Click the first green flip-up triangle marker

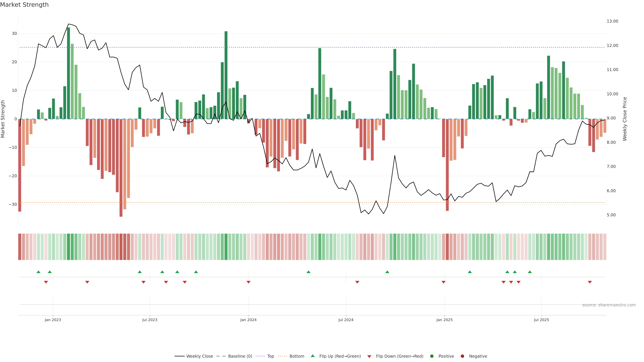point(38,272)
